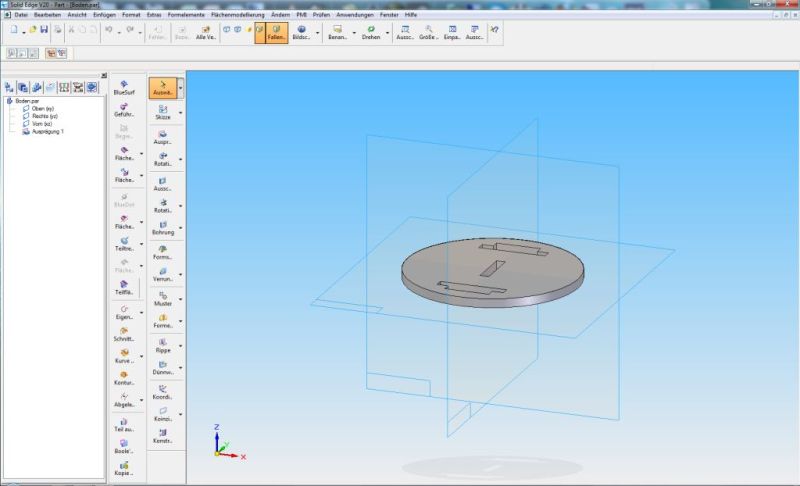Open the dropdown arrow beside Drehen

pos(387,32)
